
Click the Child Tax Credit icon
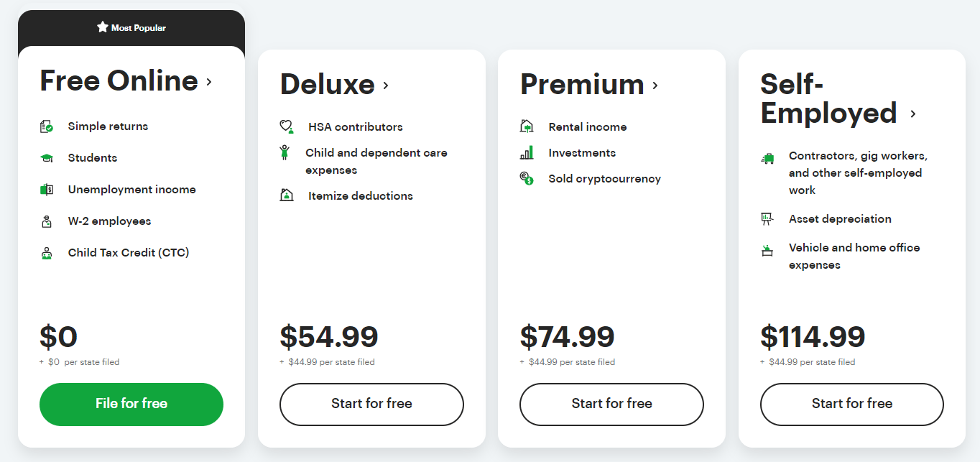tap(46, 252)
